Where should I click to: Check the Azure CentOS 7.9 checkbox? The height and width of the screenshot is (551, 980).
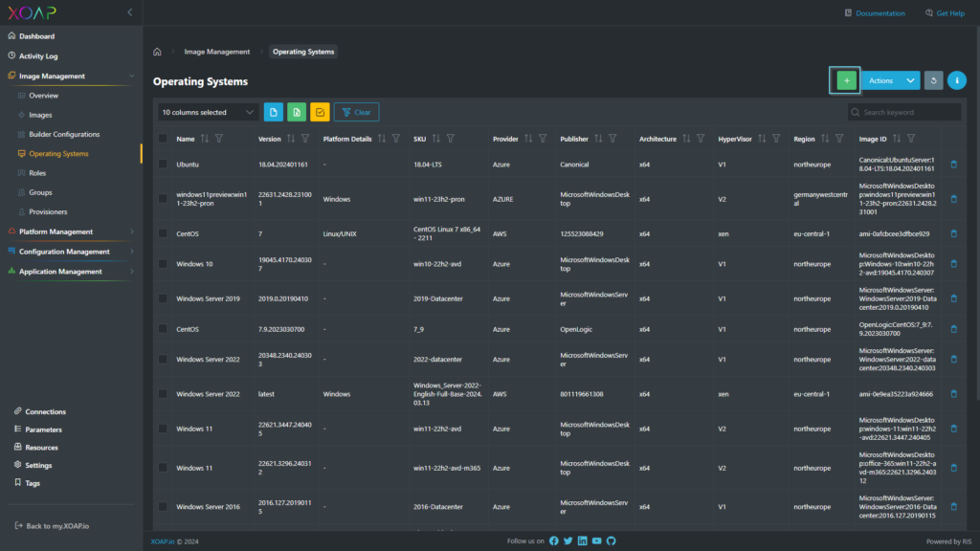[x=163, y=329]
